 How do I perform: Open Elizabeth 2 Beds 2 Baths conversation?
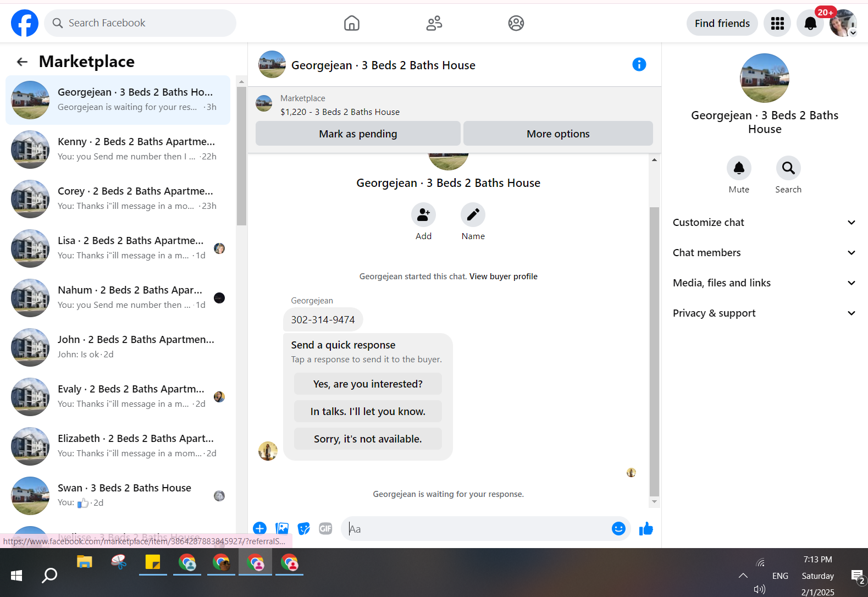[118, 446]
